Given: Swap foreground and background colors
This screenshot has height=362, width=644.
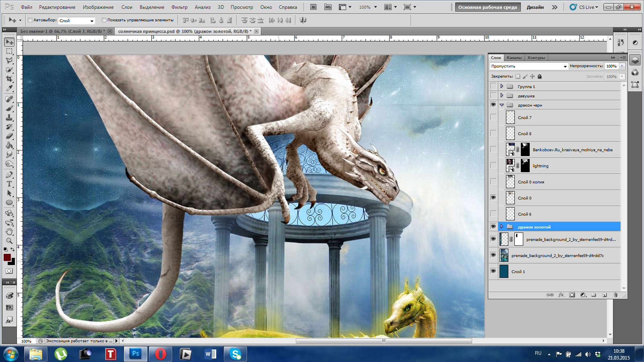Looking at the screenshot, I should tap(12, 250).
